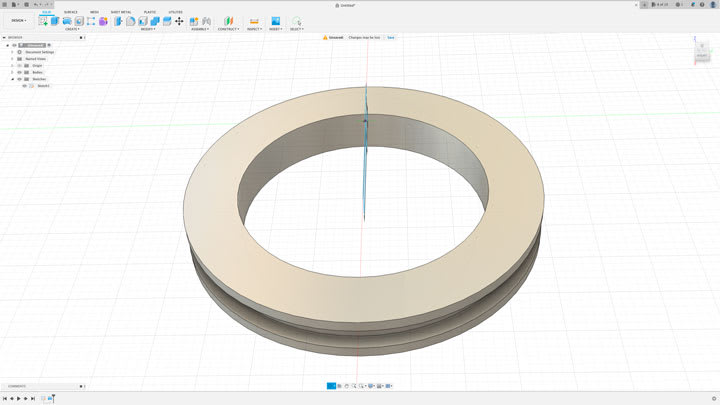Click the Save disk icon in title bar
Viewport: 720px width, 405px height.
[26, 5]
